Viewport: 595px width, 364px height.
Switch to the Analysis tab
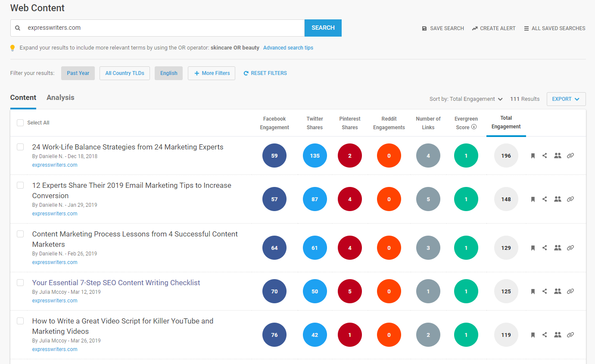tap(60, 98)
